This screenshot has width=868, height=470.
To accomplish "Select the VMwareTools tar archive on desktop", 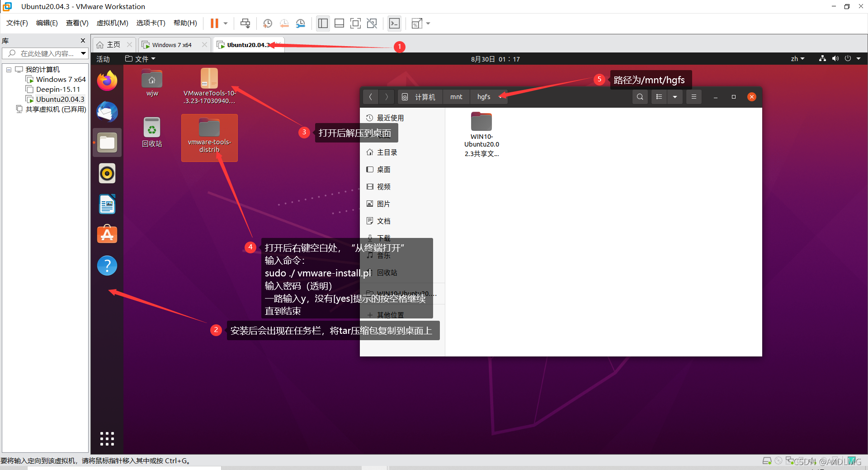I will (209, 86).
